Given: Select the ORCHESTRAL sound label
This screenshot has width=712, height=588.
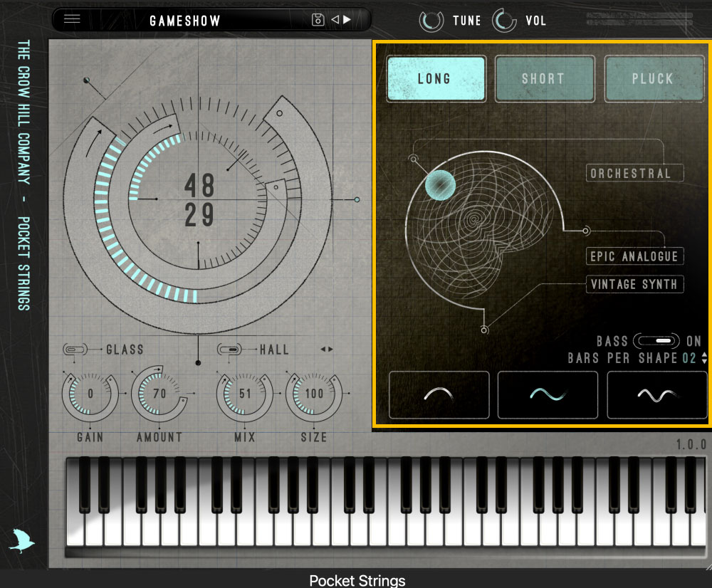Looking at the screenshot, I should 634,173.
